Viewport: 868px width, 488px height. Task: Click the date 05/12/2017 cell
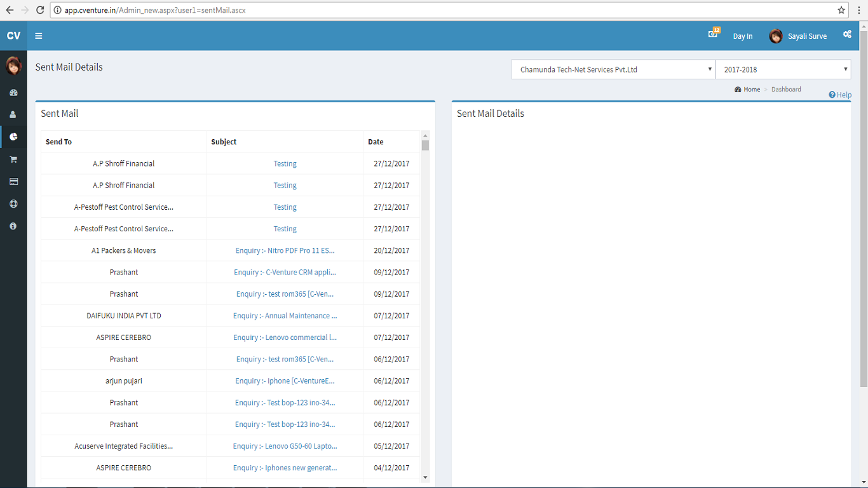coord(391,446)
